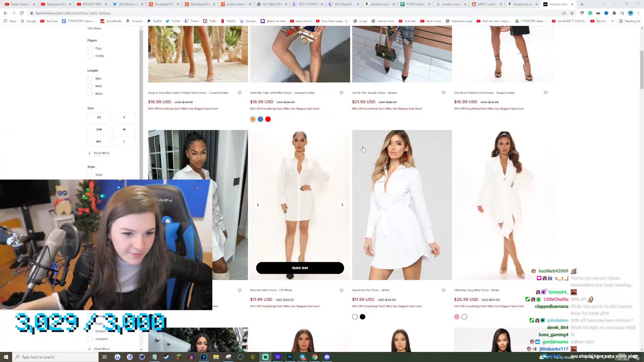Select size S/M filter
The image size is (644, 362).
(99, 129)
